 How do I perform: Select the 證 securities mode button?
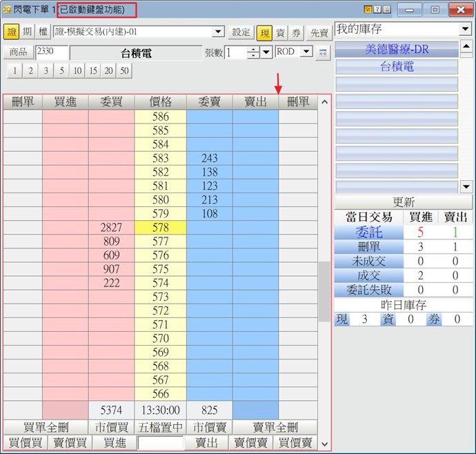pos(11,32)
